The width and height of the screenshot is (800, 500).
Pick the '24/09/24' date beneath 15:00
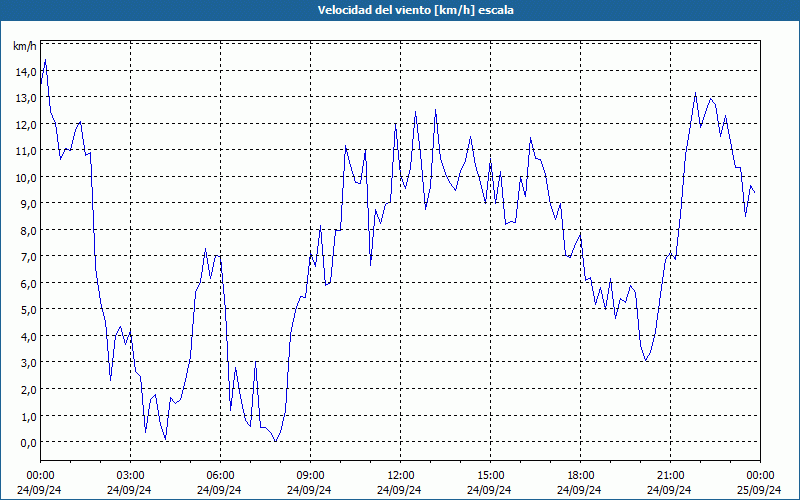[x=489, y=490]
